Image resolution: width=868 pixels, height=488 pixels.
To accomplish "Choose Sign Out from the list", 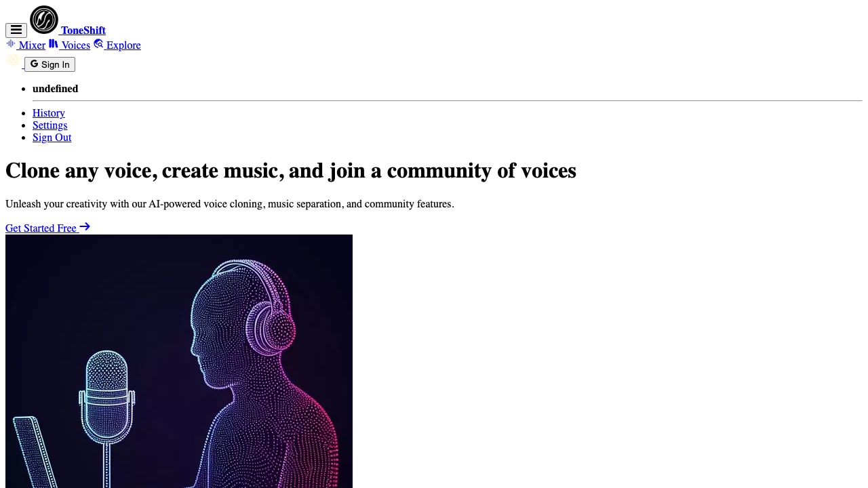I will click(52, 138).
